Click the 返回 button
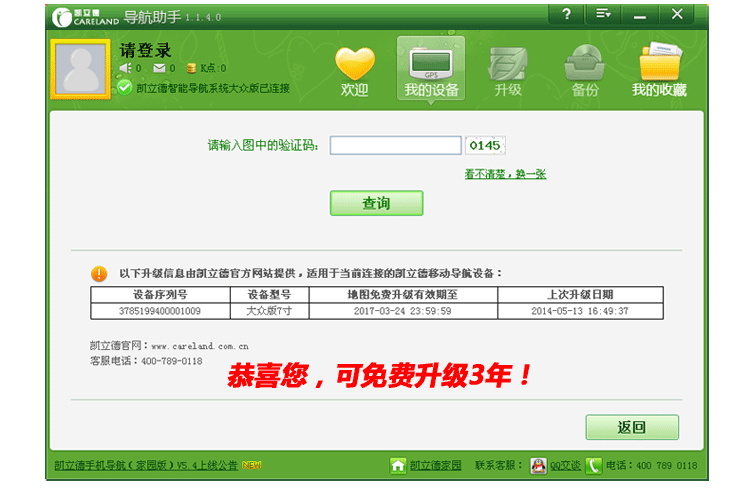The image size is (750, 491). tap(632, 427)
